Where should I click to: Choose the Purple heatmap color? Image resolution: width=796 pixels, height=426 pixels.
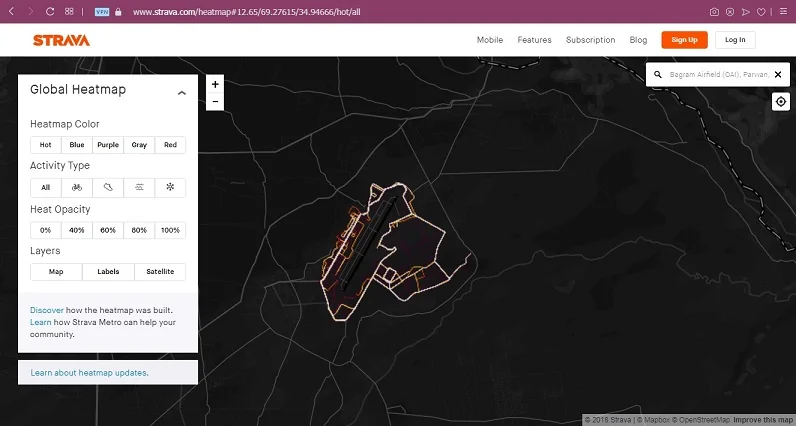point(108,145)
